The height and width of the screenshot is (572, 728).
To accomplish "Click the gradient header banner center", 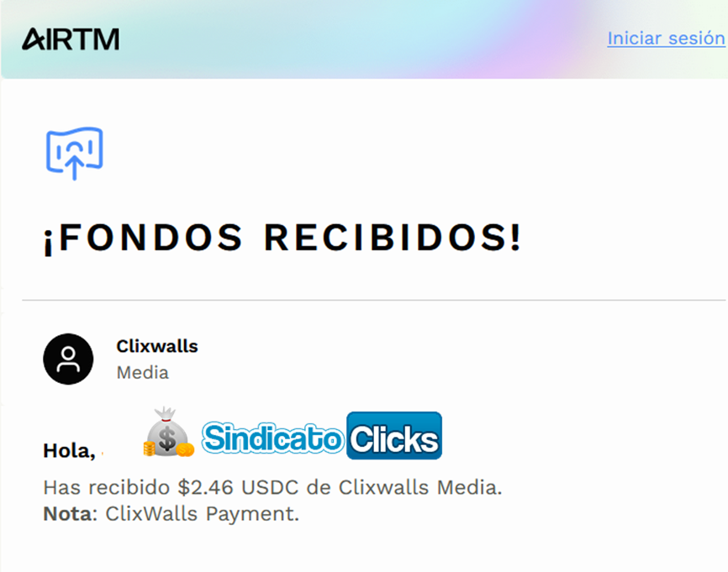I will [x=365, y=39].
